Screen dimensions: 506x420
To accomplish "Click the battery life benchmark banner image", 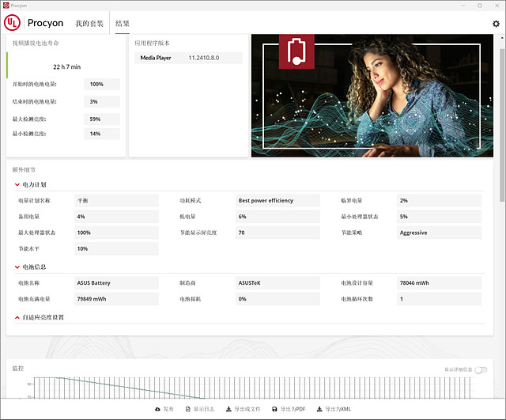I will [372, 96].
